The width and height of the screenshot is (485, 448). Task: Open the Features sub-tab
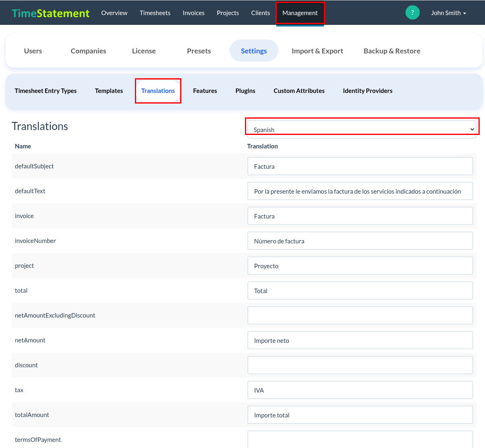point(205,90)
